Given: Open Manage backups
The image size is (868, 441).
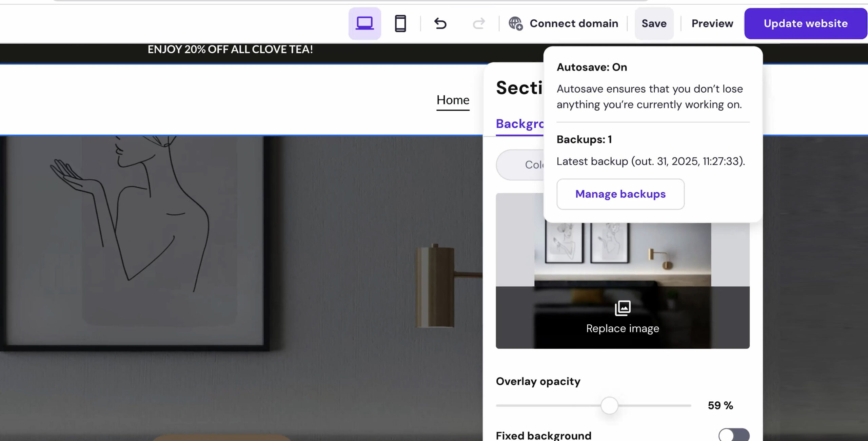Looking at the screenshot, I should pos(620,194).
